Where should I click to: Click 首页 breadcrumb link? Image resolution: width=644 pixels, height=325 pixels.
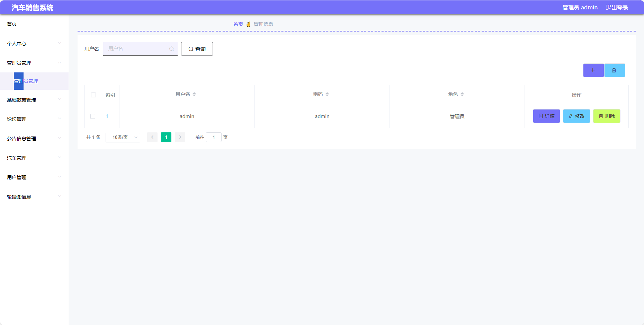point(238,24)
